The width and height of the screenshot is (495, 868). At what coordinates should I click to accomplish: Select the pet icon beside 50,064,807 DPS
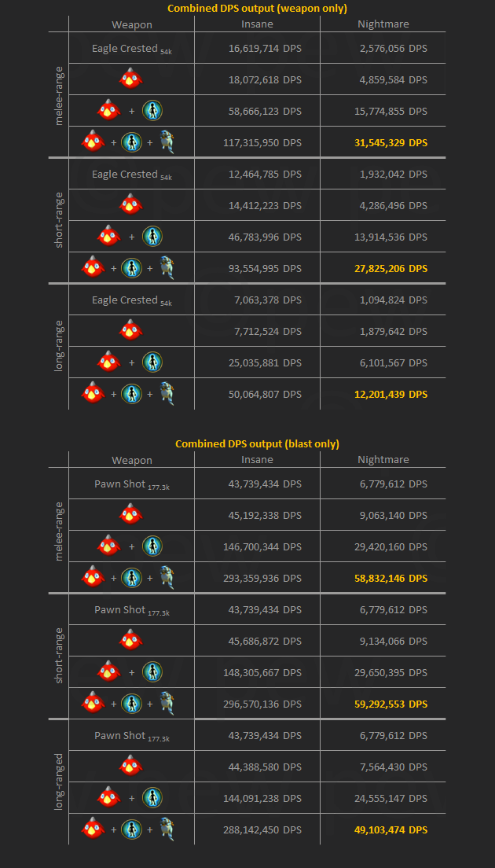tap(167, 394)
